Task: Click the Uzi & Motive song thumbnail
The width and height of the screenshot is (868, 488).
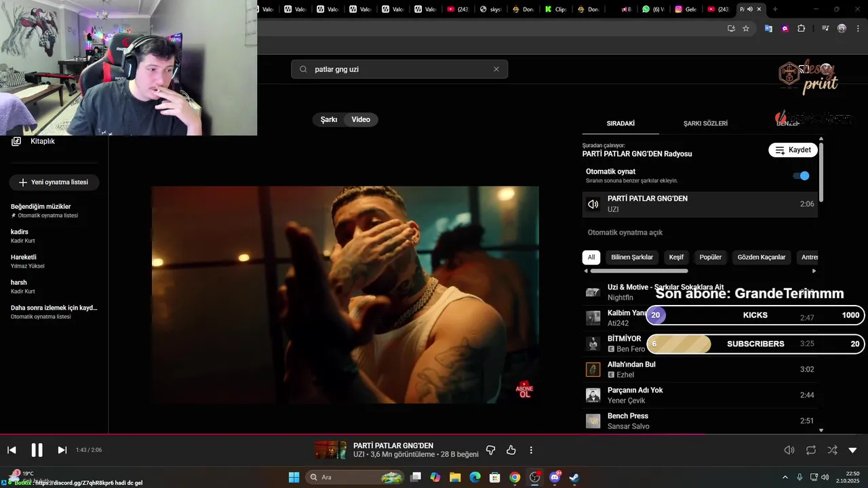Action: pyautogui.click(x=593, y=292)
